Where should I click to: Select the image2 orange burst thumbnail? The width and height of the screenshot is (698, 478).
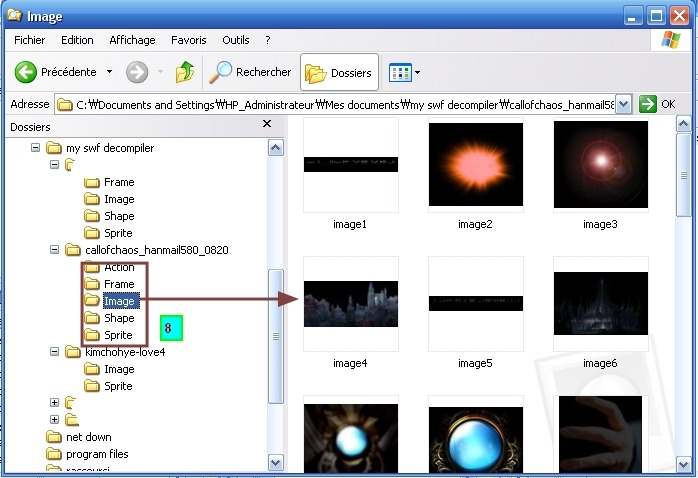coord(475,165)
